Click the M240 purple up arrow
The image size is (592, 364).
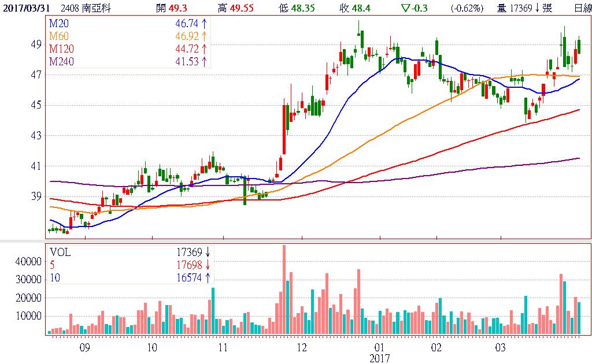[204, 61]
